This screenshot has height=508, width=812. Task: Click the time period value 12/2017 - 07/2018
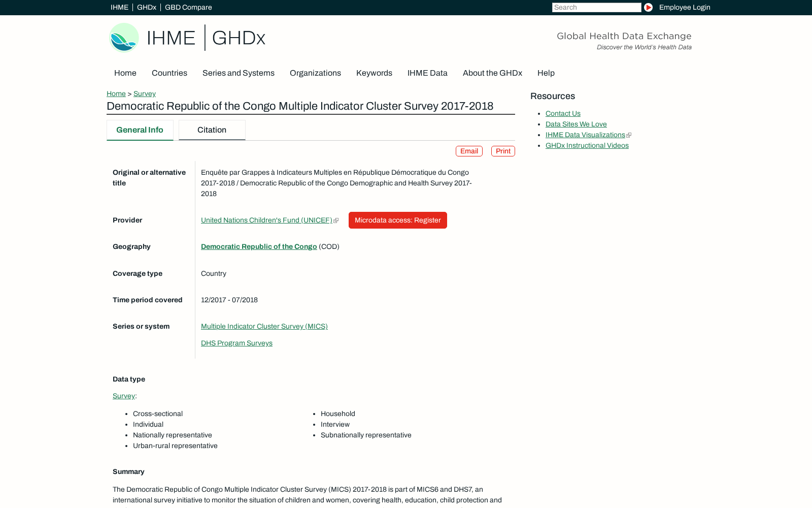229,300
